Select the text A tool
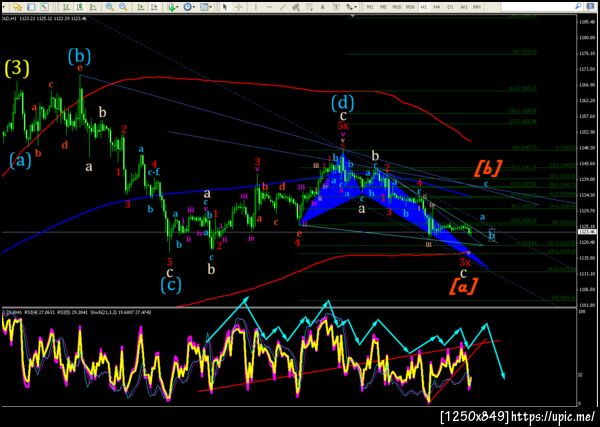 [323, 7]
